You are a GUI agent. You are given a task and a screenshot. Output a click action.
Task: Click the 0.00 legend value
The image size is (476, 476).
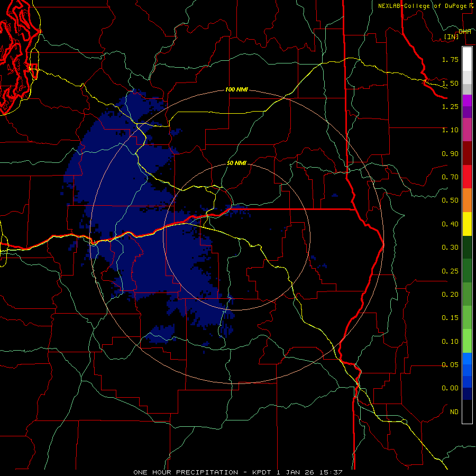[450, 388]
